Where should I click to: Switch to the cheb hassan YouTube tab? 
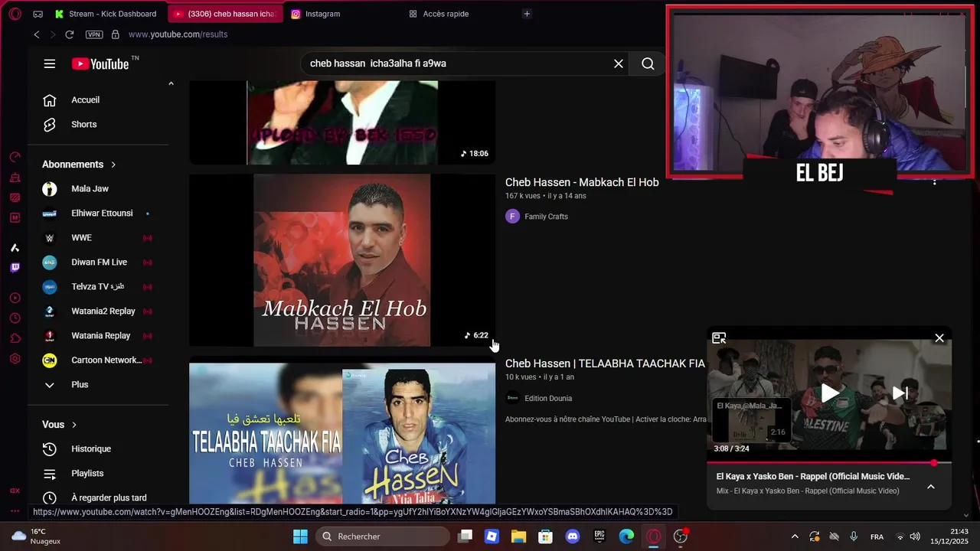tap(225, 14)
